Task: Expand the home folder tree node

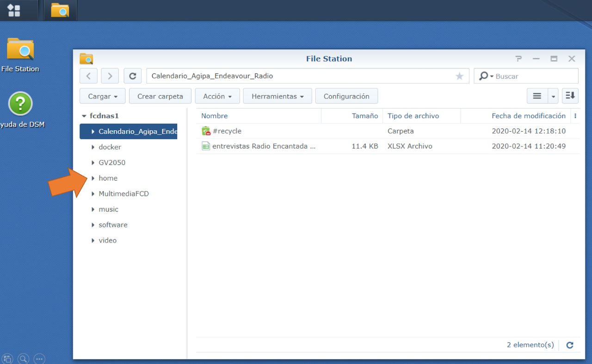Action: pos(93,178)
